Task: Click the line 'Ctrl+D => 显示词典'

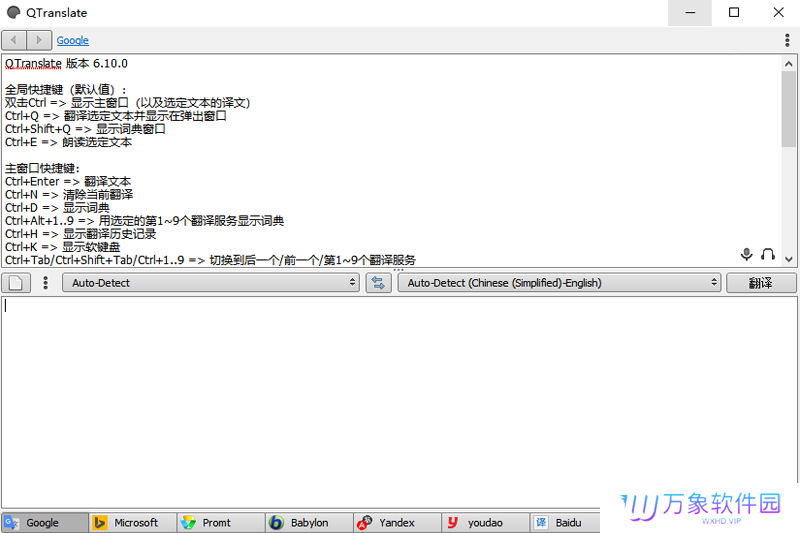Action: pyautogui.click(x=57, y=208)
